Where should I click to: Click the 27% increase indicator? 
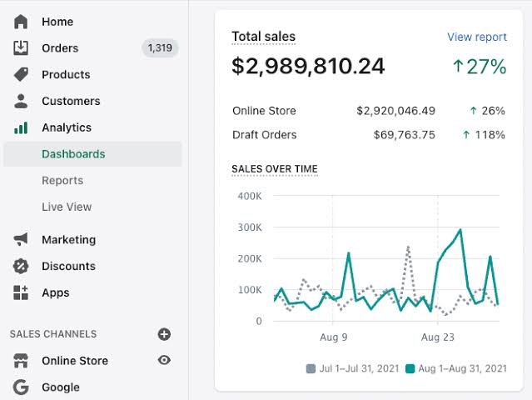pyautogui.click(x=480, y=67)
